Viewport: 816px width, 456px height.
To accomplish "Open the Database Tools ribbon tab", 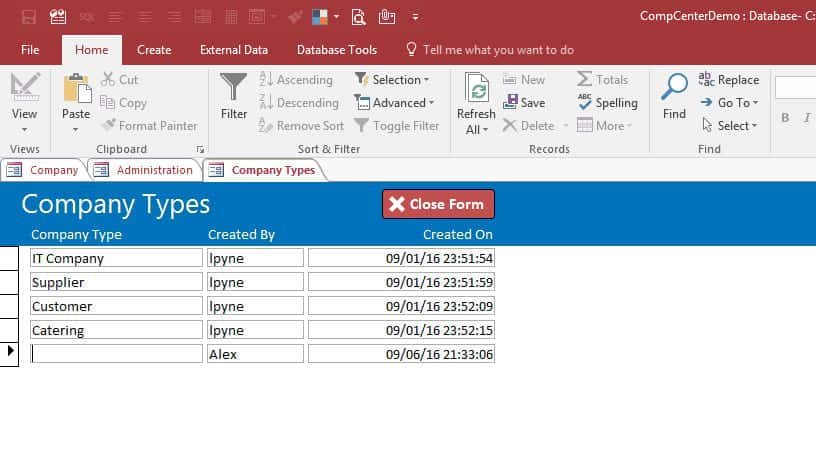I will (x=337, y=50).
